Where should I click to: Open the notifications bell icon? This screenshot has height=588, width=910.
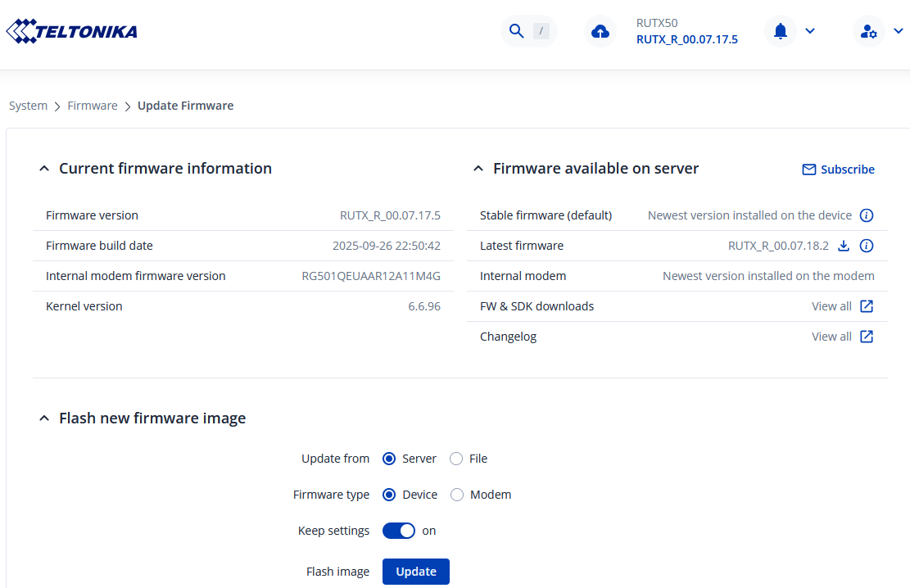tap(781, 31)
